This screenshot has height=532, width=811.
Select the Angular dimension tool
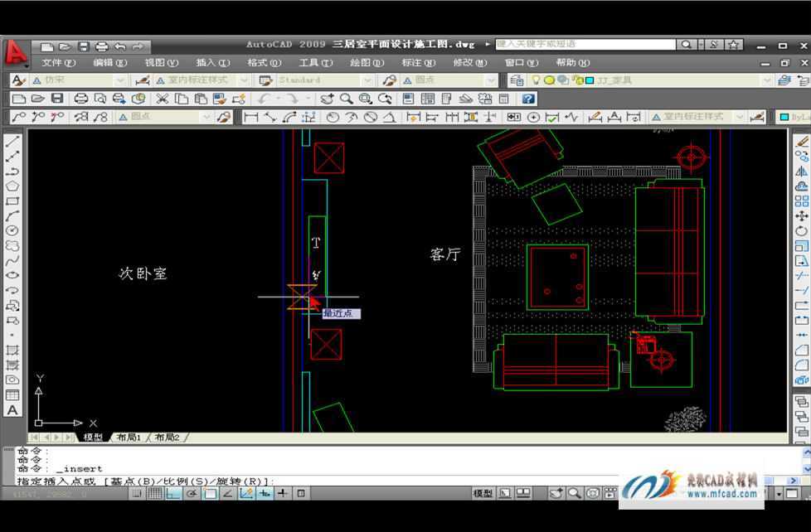click(390, 118)
